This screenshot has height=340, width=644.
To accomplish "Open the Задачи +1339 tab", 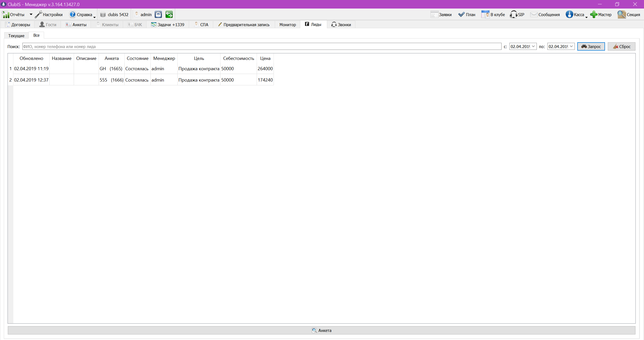I will tap(168, 25).
